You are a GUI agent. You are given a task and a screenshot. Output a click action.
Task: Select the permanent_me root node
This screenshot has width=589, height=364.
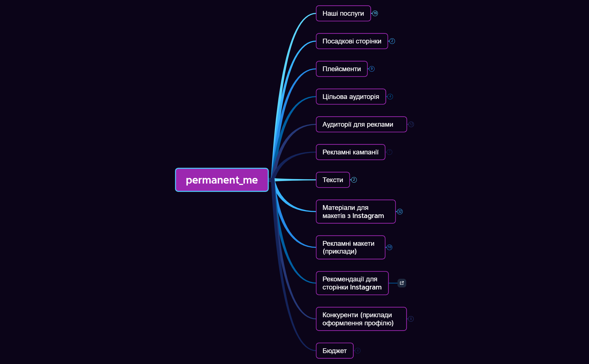tap(222, 180)
